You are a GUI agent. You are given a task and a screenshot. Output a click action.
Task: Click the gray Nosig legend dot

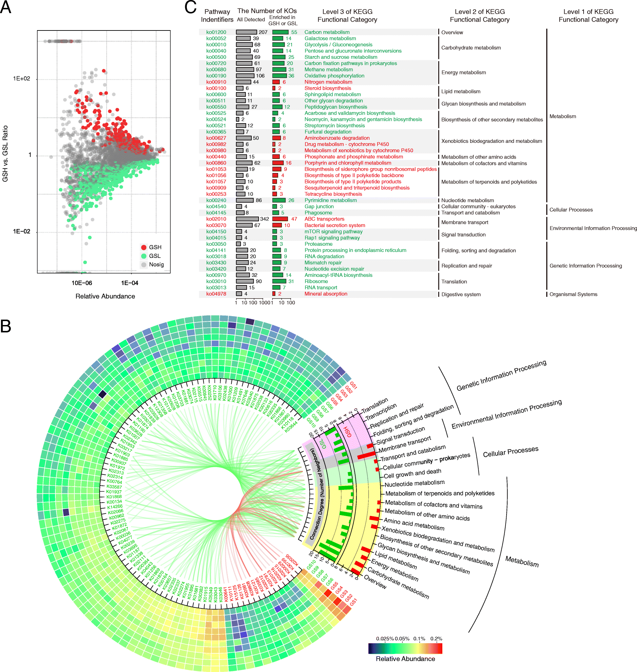(x=144, y=264)
